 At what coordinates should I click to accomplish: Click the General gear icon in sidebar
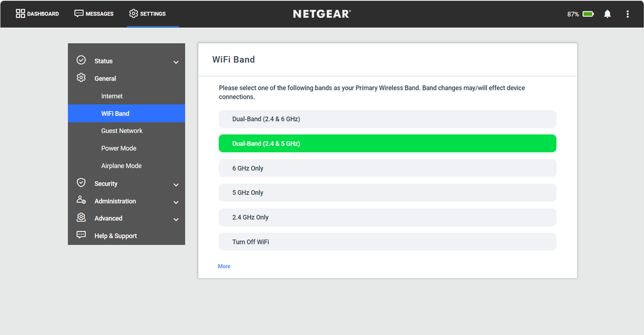pos(81,77)
